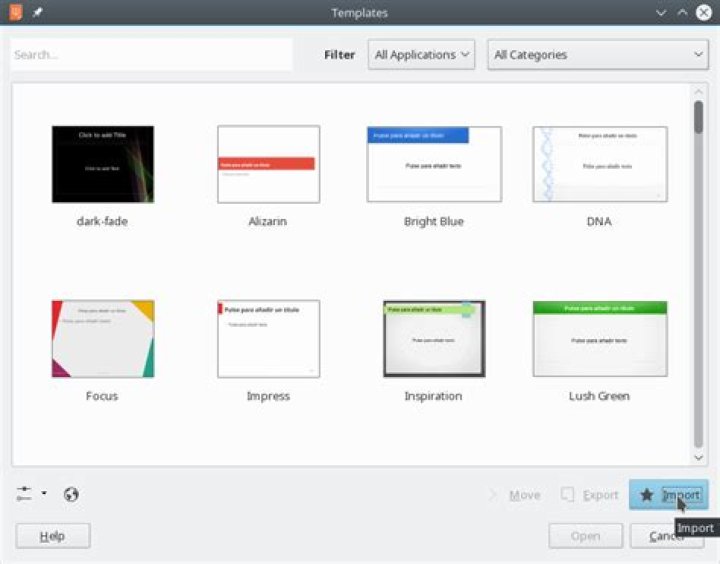Screen dimensions: 720x564
Task: Click the scroll up arrow of template list
Action: (698, 92)
